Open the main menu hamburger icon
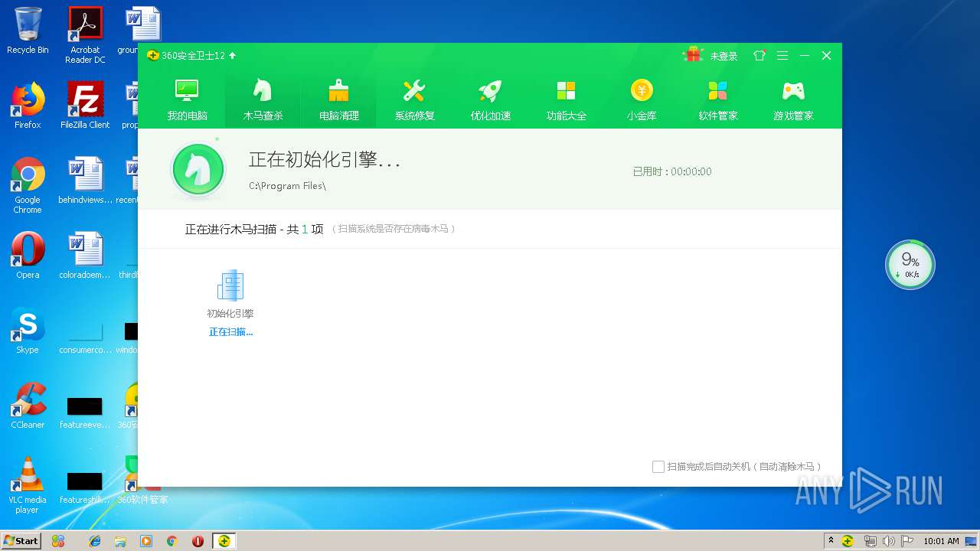The height and width of the screenshot is (551, 980). click(x=782, y=56)
